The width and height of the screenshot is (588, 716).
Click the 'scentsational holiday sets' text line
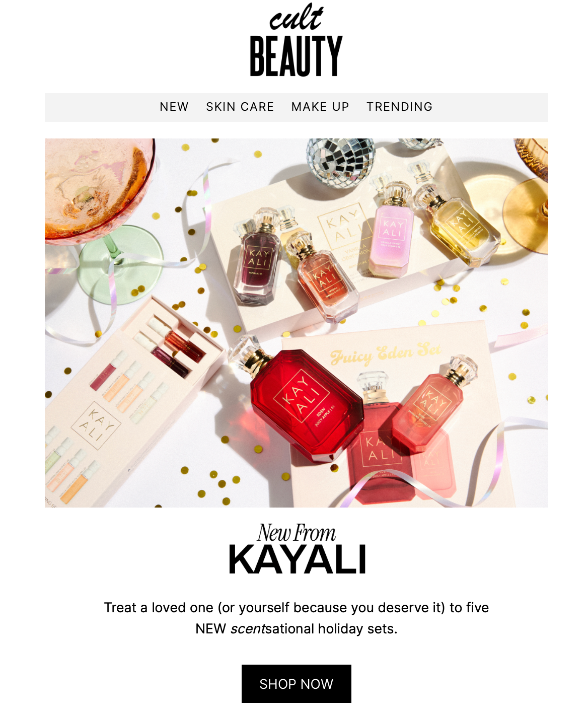[297, 629]
